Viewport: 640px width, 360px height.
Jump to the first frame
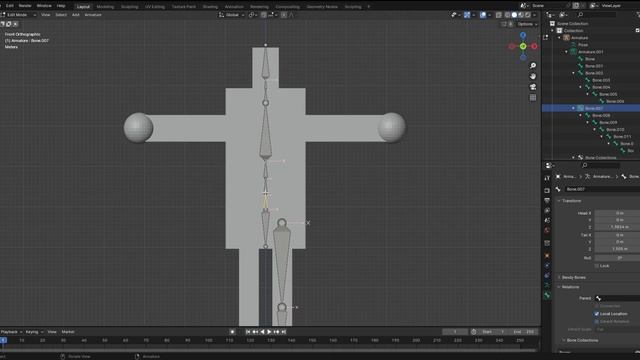pos(248,332)
